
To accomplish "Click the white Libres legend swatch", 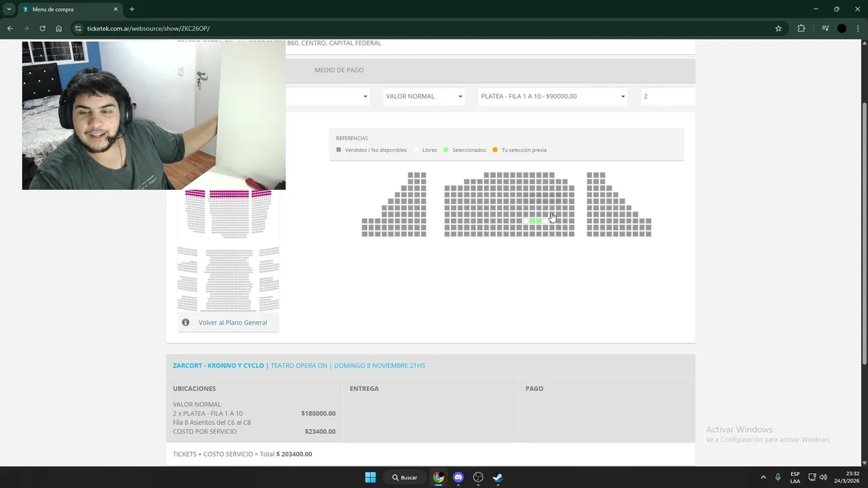I will [416, 150].
